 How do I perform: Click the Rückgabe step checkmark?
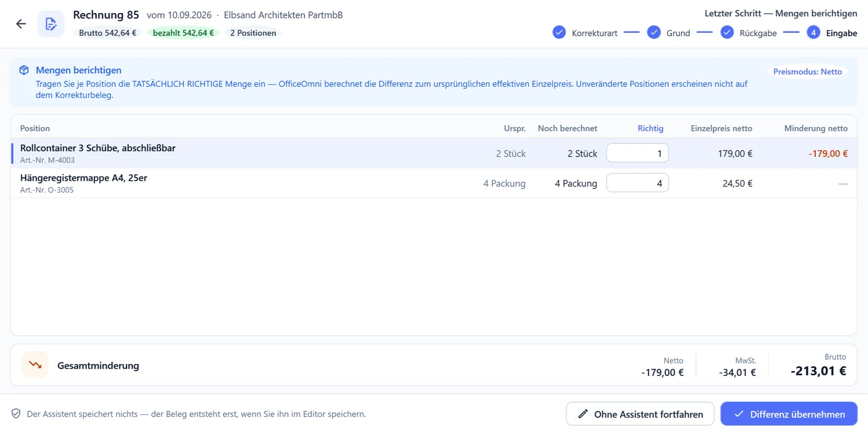pyautogui.click(x=727, y=32)
